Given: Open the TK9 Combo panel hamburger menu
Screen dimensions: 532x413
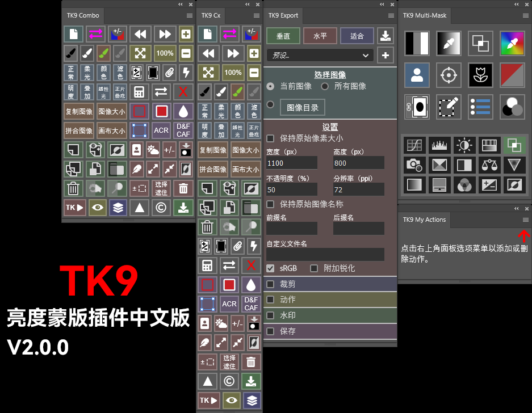Looking at the screenshot, I should coord(188,15).
